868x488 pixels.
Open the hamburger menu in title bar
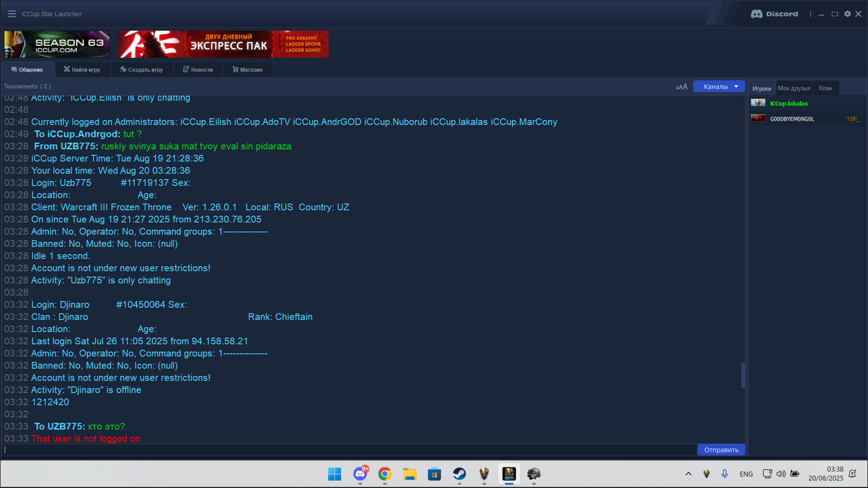point(12,14)
